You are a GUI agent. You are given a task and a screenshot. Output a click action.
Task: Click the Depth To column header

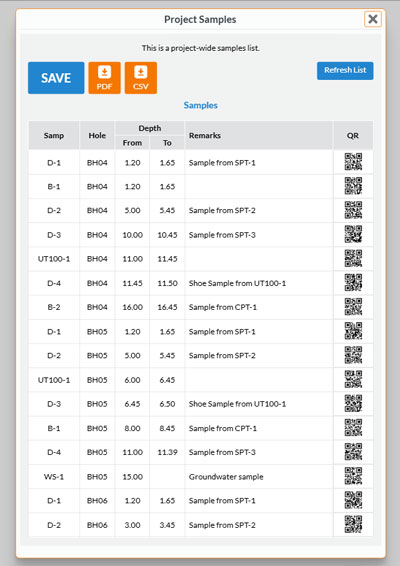(x=167, y=143)
